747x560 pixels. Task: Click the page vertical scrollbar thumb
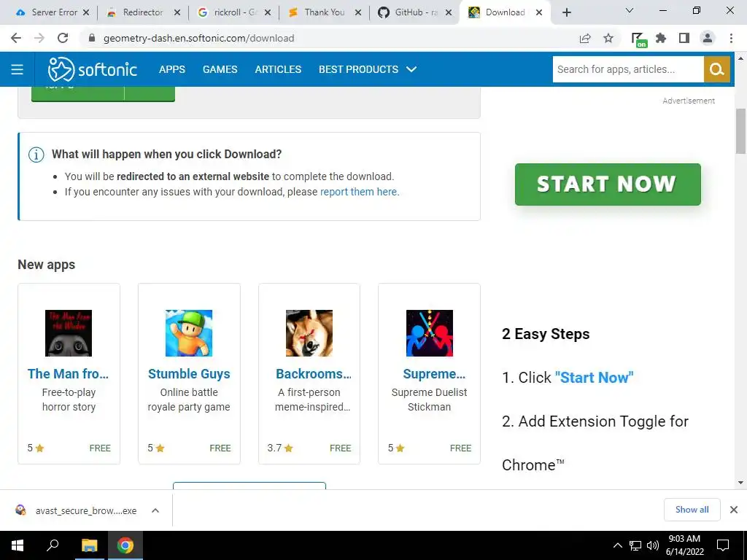[740, 131]
